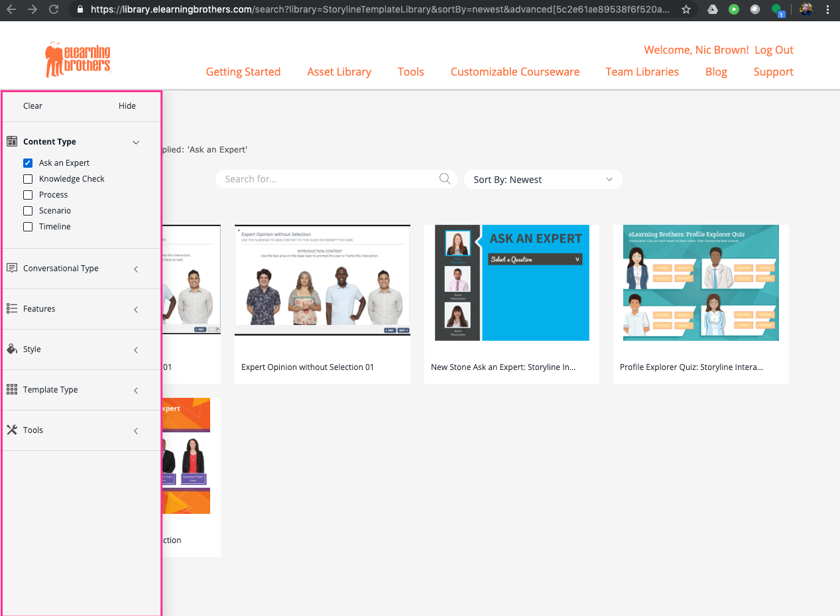The image size is (840, 616).
Task: Click the Features list icon
Action: pos(12,308)
